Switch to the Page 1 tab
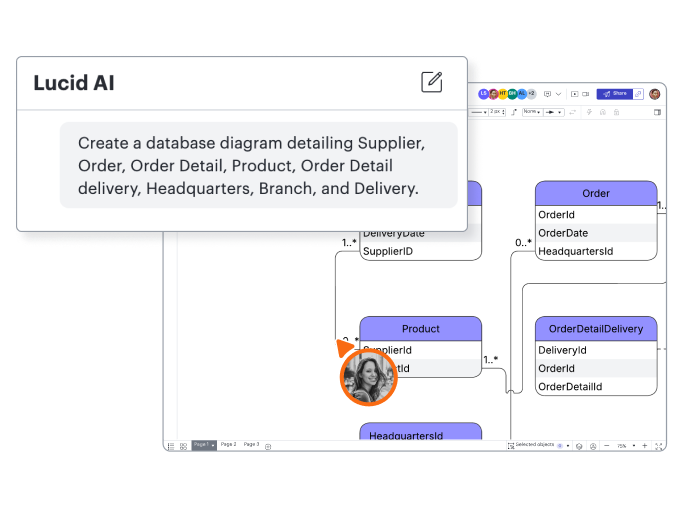The height and width of the screenshot is (510, 680). pyautogui.click(x=204, y=445)
